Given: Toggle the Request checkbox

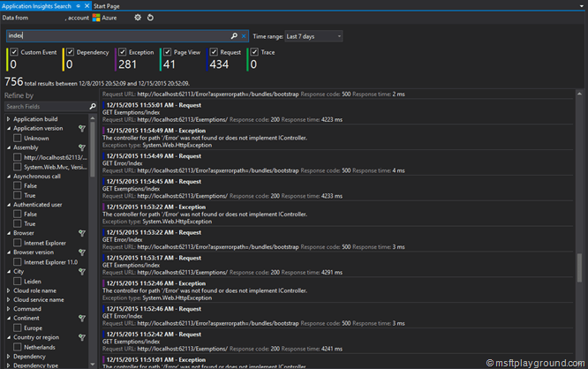Looking at the screenshot, I should (214, 52).
